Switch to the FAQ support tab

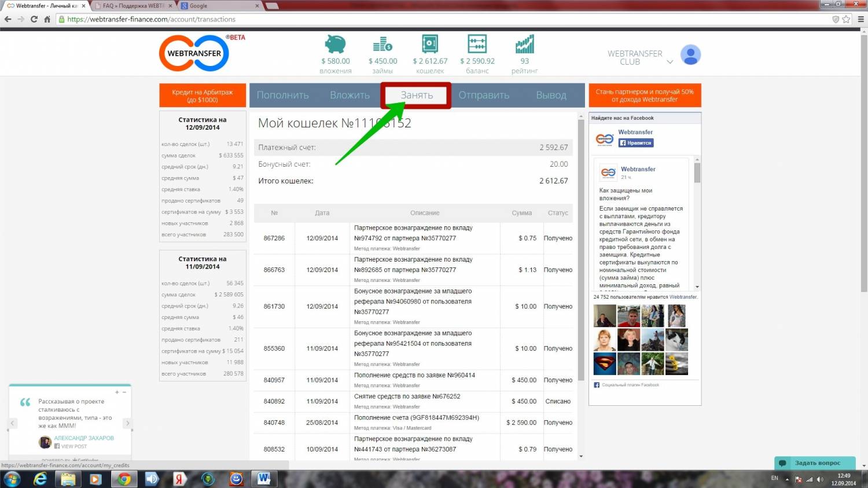pos(133,6)
